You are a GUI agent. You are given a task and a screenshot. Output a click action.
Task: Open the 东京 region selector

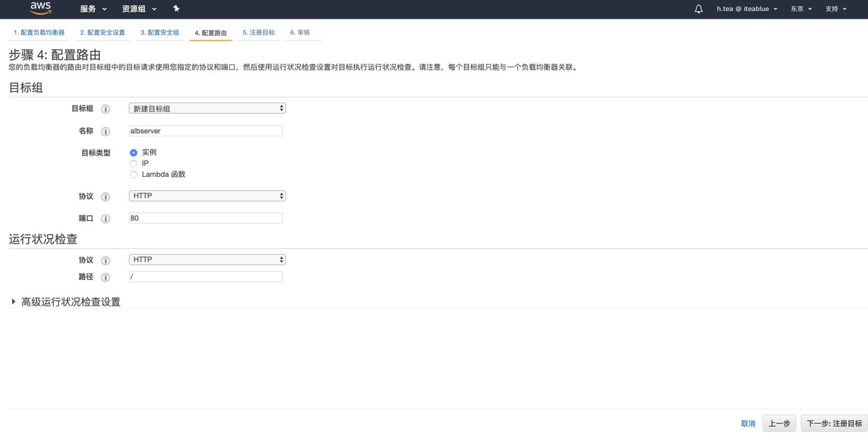click(801, 9)
